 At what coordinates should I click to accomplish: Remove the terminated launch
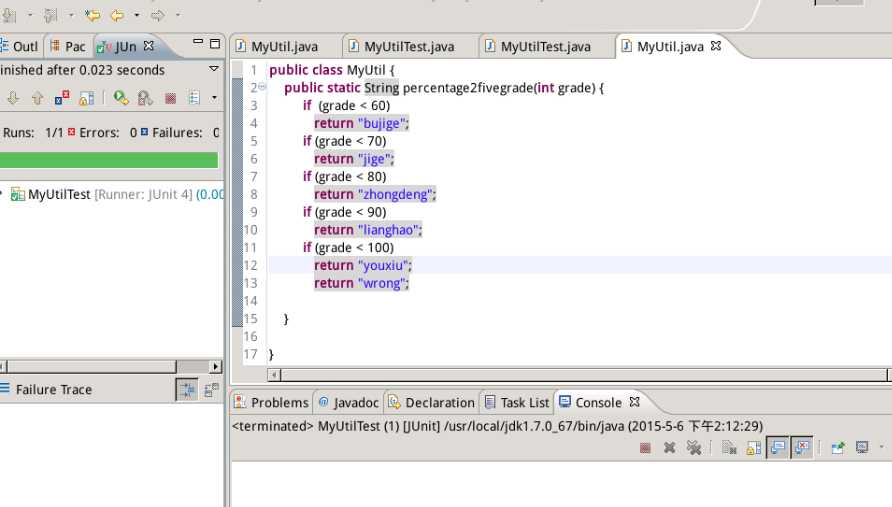(670, 448)
